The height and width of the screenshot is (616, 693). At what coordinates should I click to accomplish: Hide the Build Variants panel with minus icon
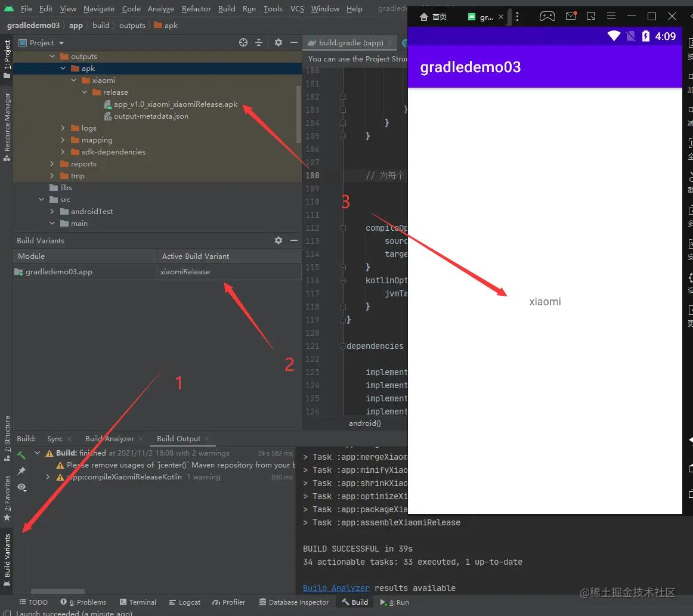point(294,240)
